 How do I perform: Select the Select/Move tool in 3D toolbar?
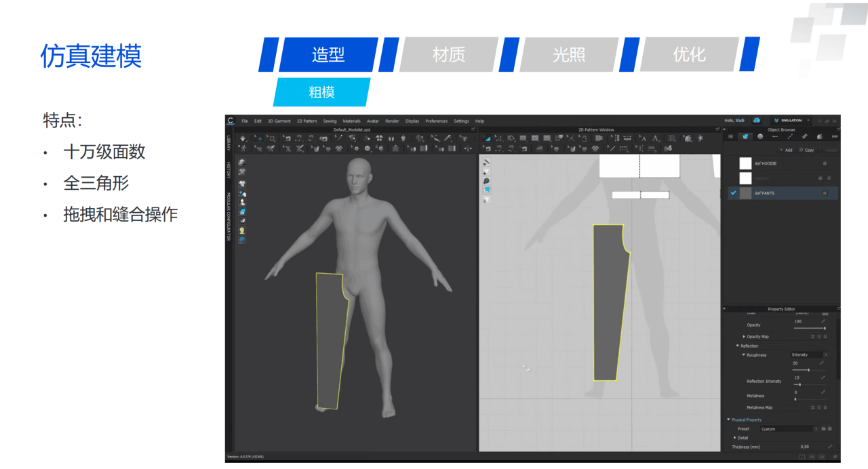[x=259, y=138]
